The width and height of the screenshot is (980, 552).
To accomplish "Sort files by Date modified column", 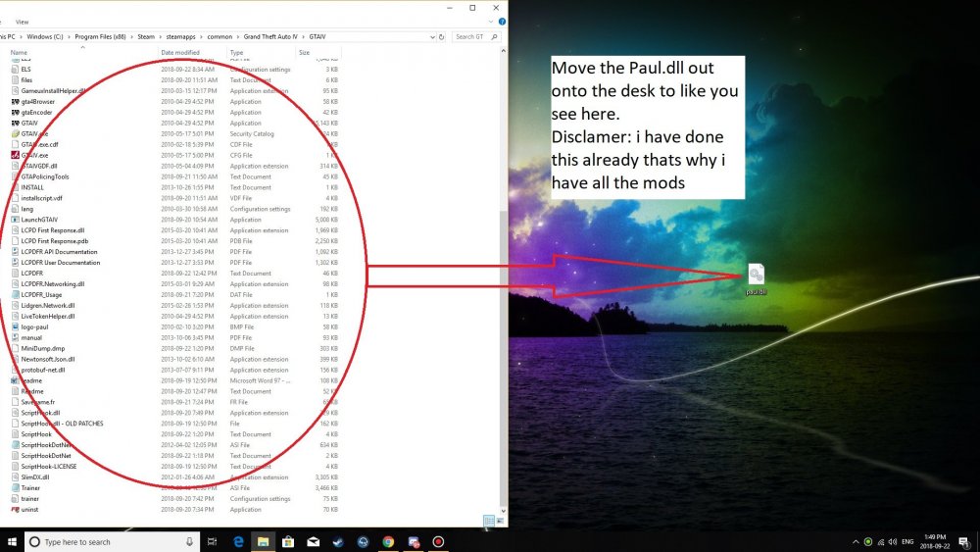I will pos(180,53).
